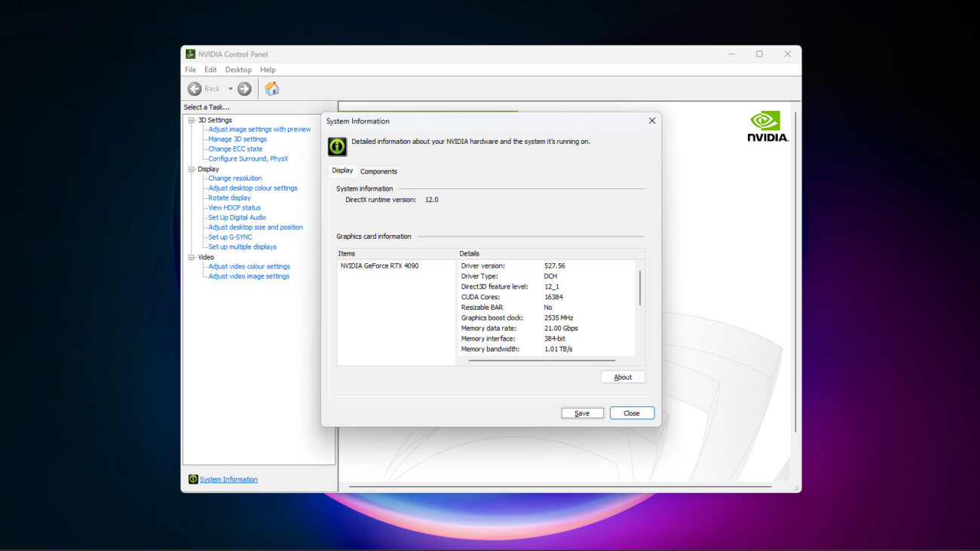Click the green info icon in the dialog header
This screenshot has width=980, height=551.
[x=336, y=145]
